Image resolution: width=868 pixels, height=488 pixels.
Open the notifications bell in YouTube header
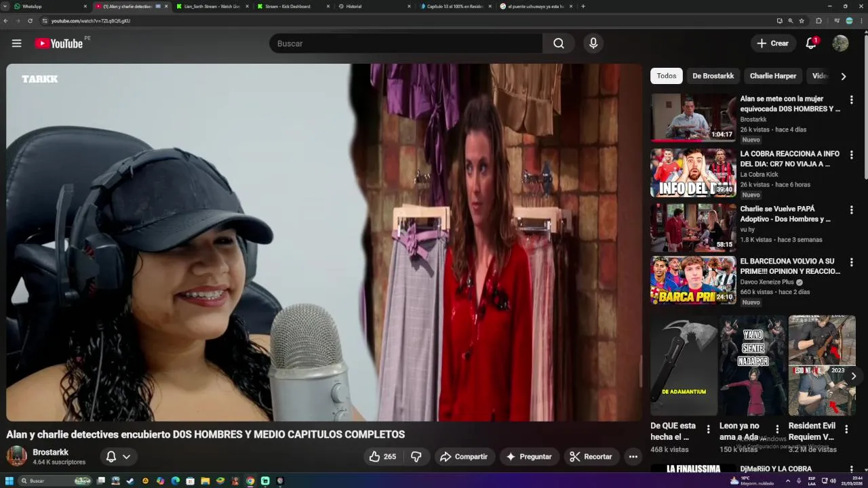coord(811,43)
